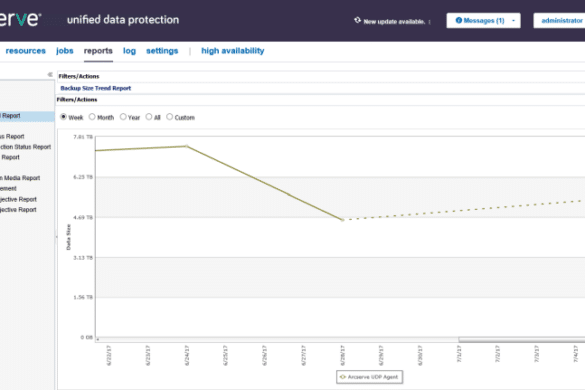Click the Arcserve UDP Agent legend marker
Image resolution: width=585 pixels, height=390 pixels.
(x=343, y=377)
